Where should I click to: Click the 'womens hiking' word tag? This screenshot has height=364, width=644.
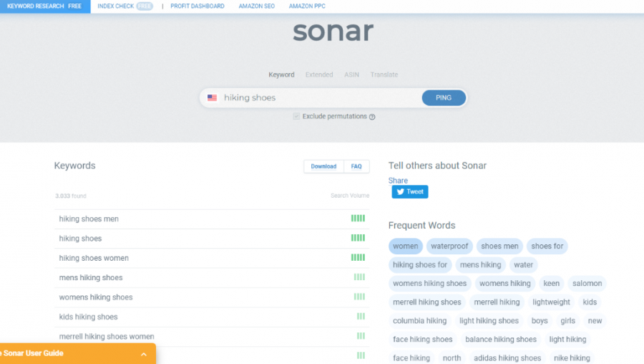coord(504,283)
